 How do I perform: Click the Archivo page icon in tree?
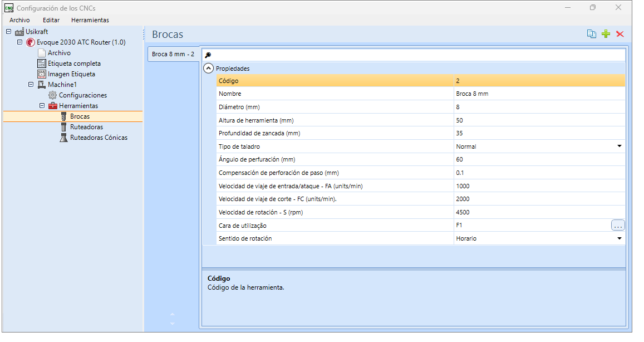42,53
